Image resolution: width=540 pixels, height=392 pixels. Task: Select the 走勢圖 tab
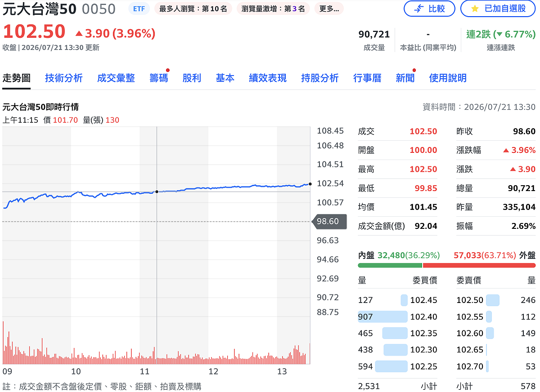(17, 78)
